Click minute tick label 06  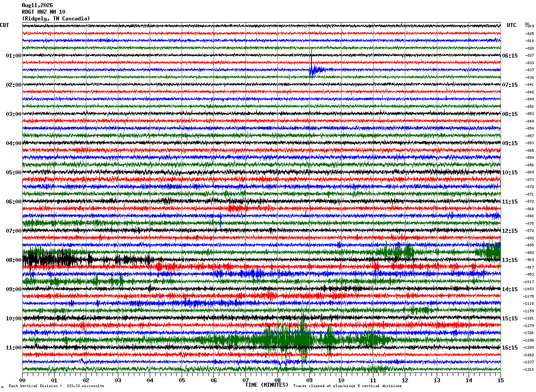214,380
